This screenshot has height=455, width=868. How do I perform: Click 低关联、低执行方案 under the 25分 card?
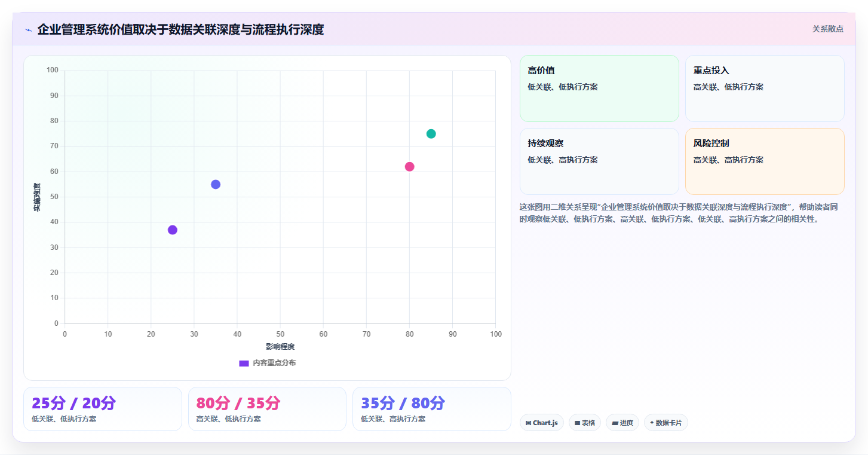[x=64, y=419]
